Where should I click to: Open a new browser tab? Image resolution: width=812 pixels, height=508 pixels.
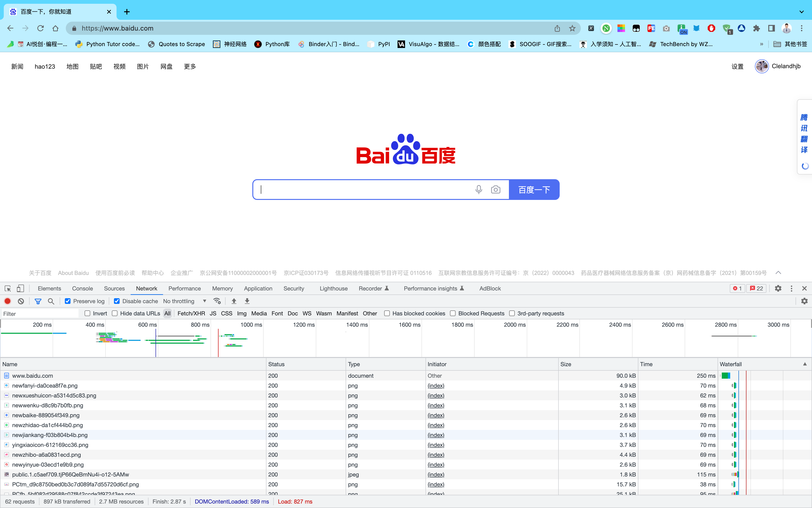[x=127, y=12]
